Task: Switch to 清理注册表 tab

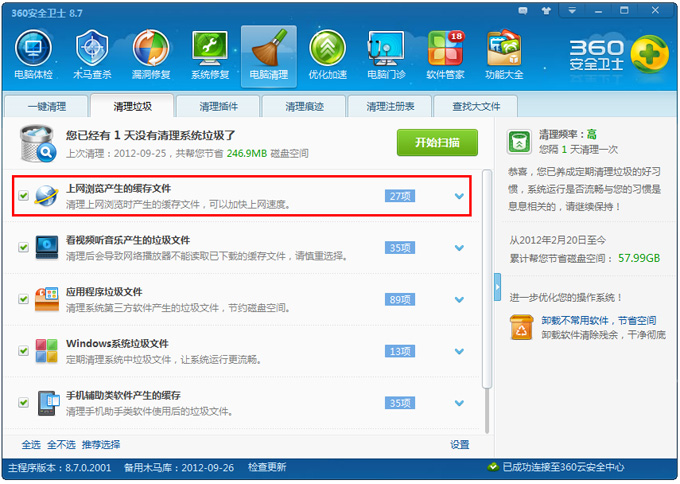Action: tap(390, 106)
